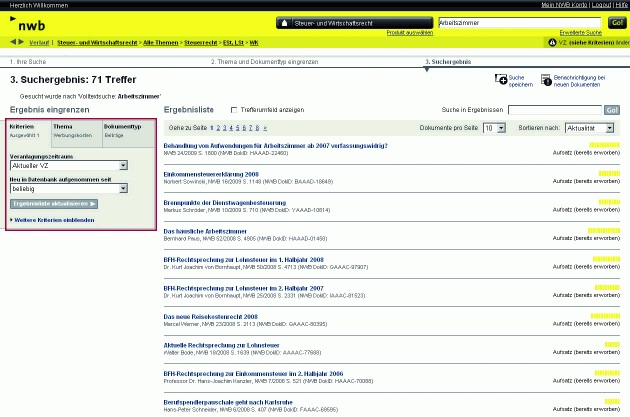Viewport: 630px width, 417px height.
Task: Click Ergebnisliste aktualisieren button
Action: pyautogui.click(x=54, y=203)
